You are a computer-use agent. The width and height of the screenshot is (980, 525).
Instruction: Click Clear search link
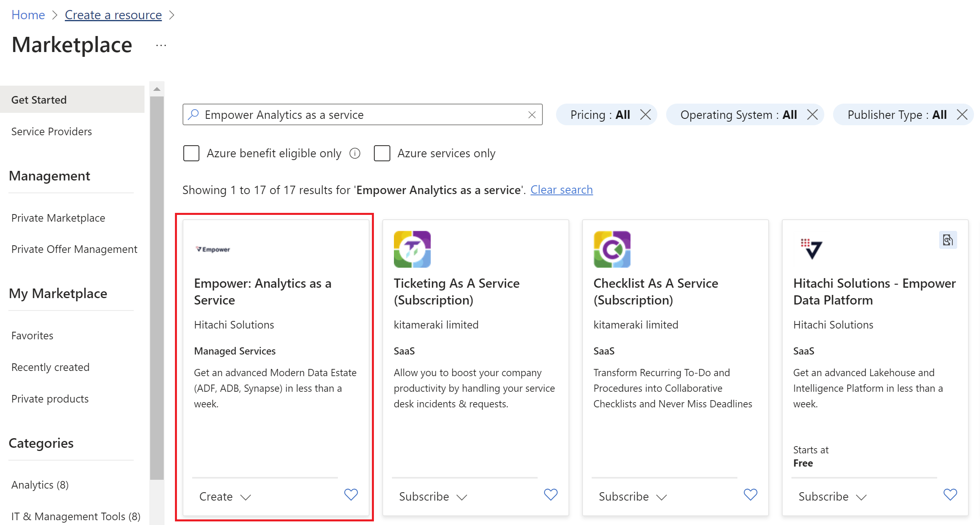pos(561,190)
